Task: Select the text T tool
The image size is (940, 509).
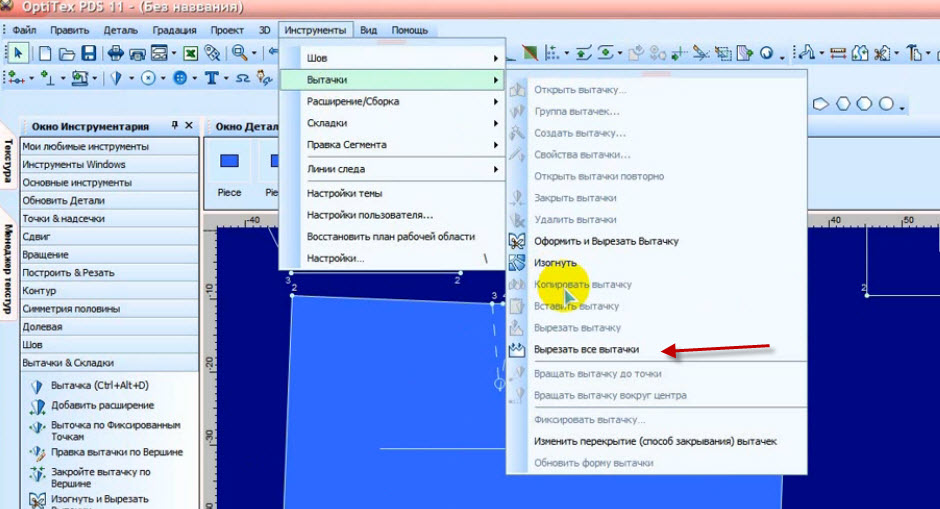Action: coord(212,78)
